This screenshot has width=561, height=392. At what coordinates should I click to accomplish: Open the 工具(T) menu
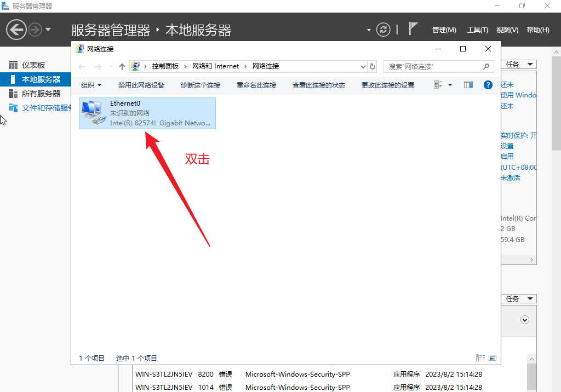click(477, 30)
